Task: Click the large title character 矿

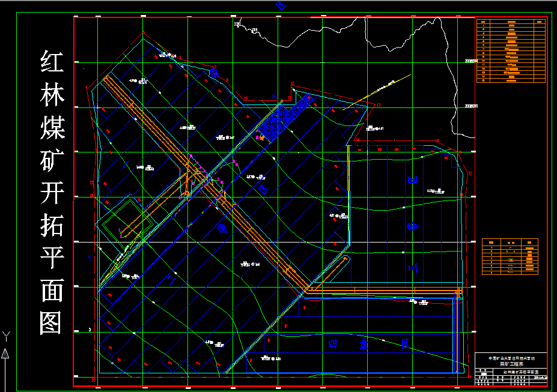Action: pyautogui.click(x=52, y=160)
